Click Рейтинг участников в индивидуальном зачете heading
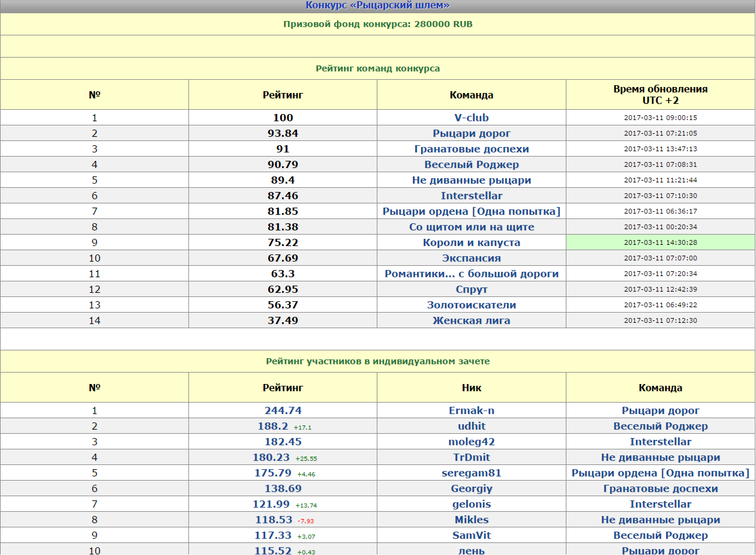This screenshot has width=756, height=555. 378,361
